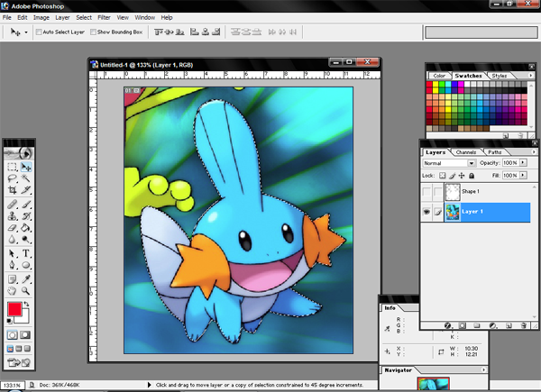Add a layer style effect
Image resolution: width=541 pixels, height=392 pixels.
(x=447, y=325)
